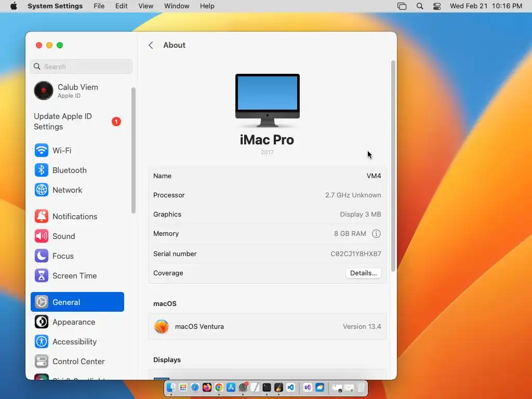Click System Settings icon in the Dock
This screenshot has width=532, height=399.
243,388
